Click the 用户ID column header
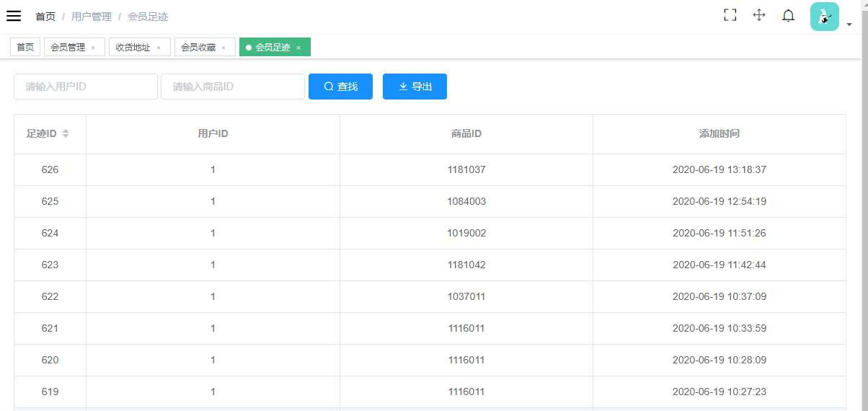Viewport: 868px width, 411px height. click(x=213, y=133)
